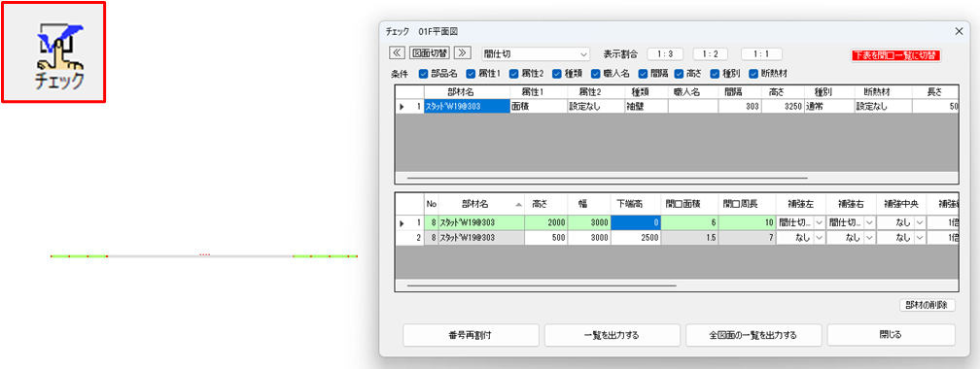Open 補強左 dropdown in row 2
This screenshot has width=980, height=369.
click(819, 238)
